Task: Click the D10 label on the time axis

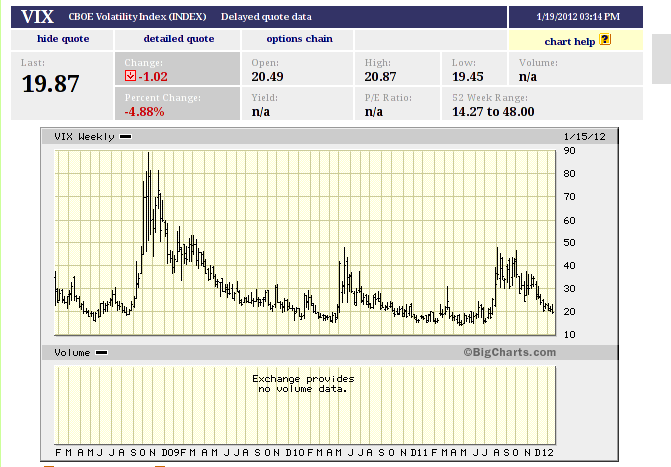Action: [x=295, y=453]
